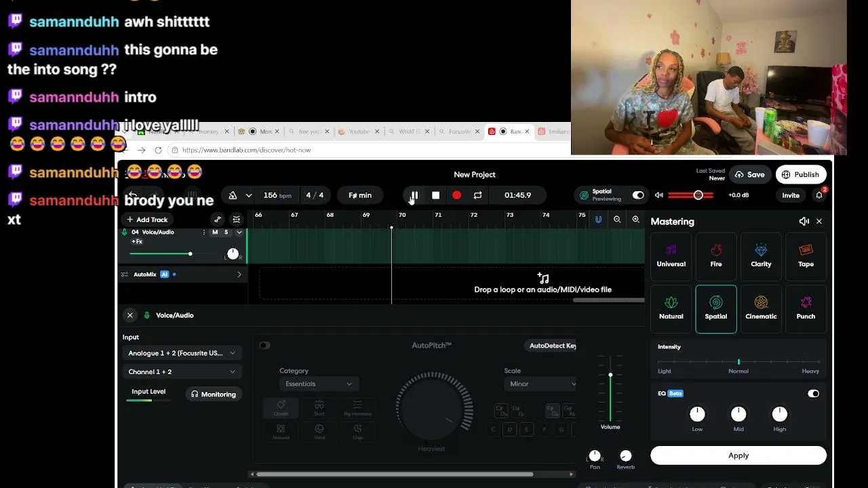The height and width of the screenshot is (488, 868).
Task: Add effects with the +Fx button
Action: click(x=137, y=242)
